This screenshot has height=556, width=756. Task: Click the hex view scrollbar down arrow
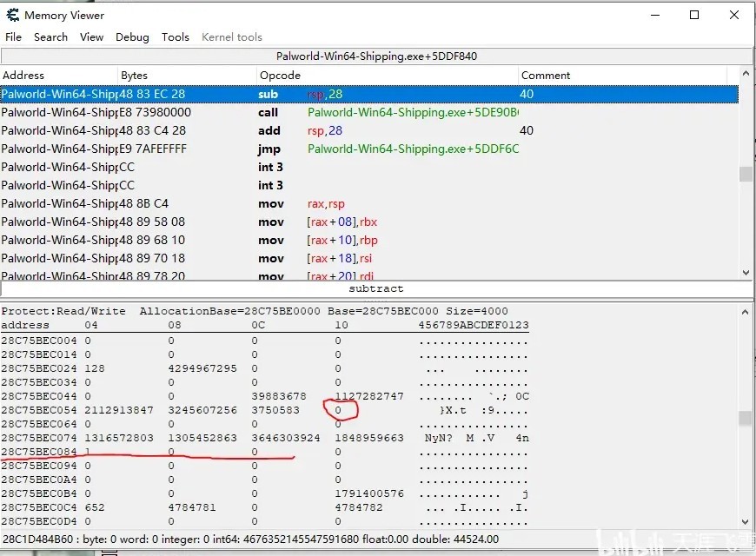[746, 521]
